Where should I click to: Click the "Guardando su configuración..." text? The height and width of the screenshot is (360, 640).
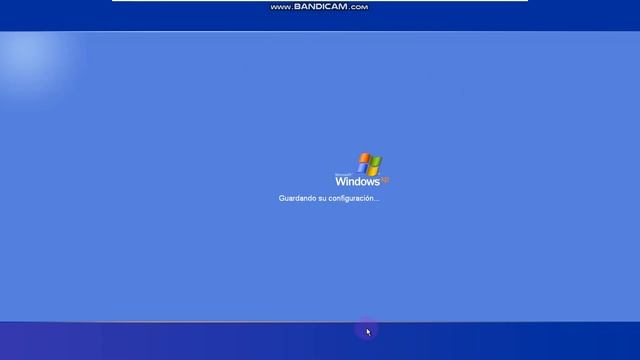(x=329, y=198)
